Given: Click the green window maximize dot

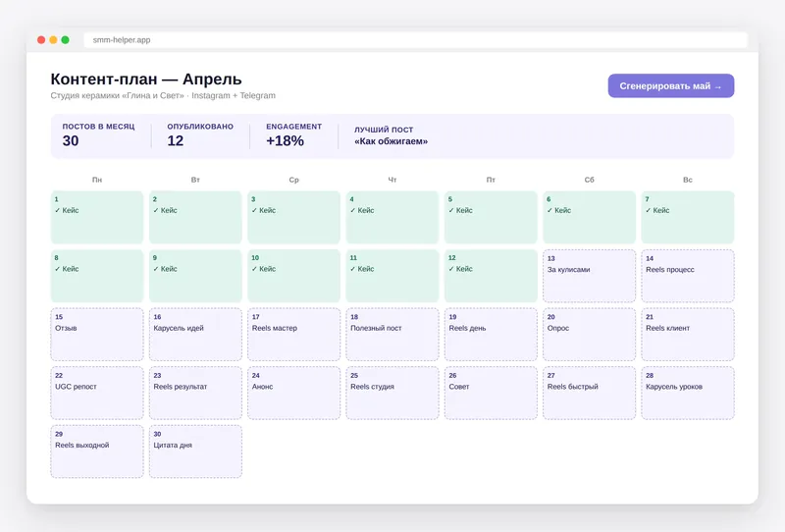Looking at the screenshot, I should click(x=65, y=40).
